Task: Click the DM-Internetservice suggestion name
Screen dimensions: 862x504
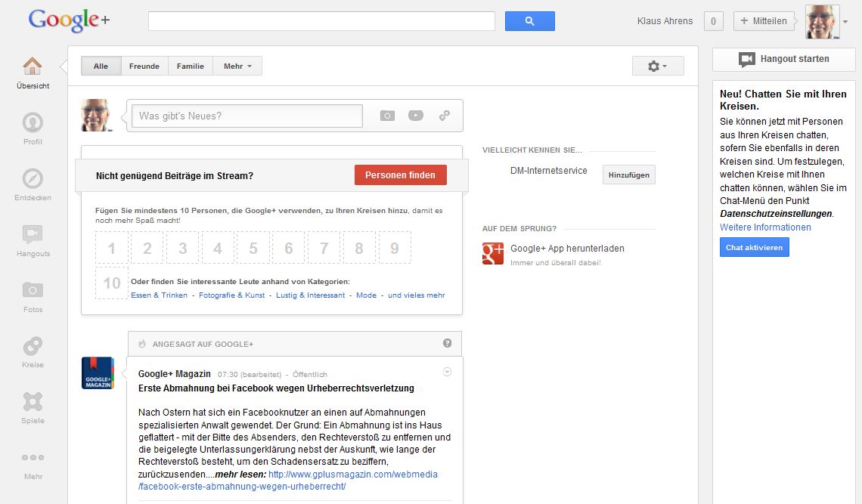Action: (549, 170)
